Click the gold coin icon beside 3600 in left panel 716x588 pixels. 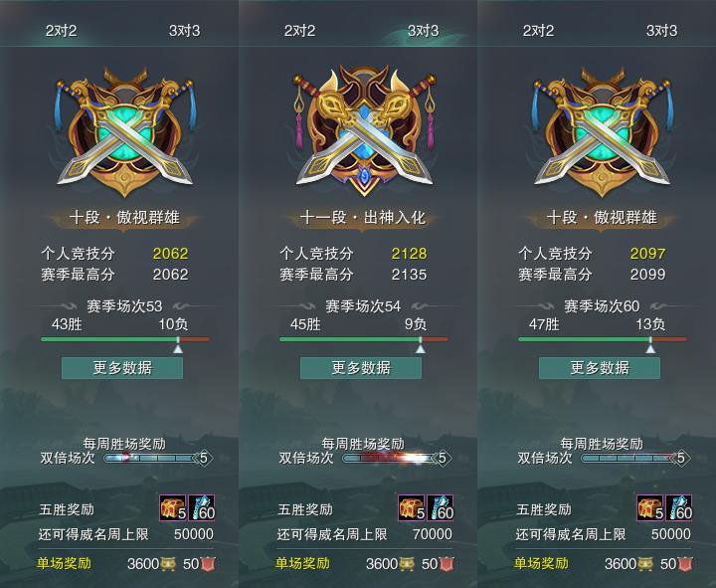[x=168, y=564]
